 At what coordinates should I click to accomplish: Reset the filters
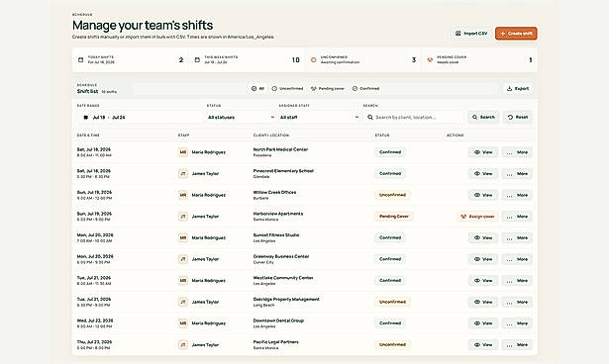point(518,117)
